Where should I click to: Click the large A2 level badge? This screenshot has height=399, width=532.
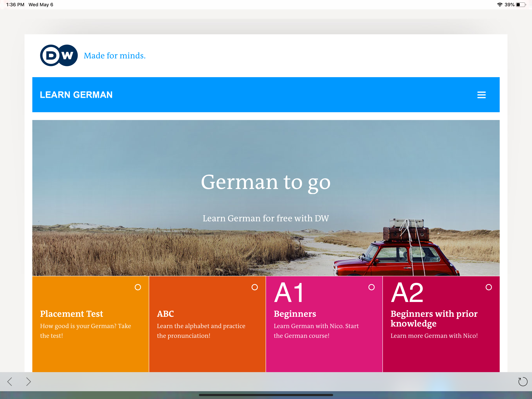(x=407, y=293)
